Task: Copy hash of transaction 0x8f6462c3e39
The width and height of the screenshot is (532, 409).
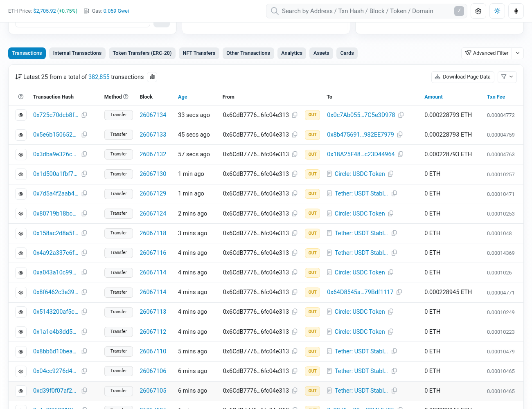Action: 84,292
